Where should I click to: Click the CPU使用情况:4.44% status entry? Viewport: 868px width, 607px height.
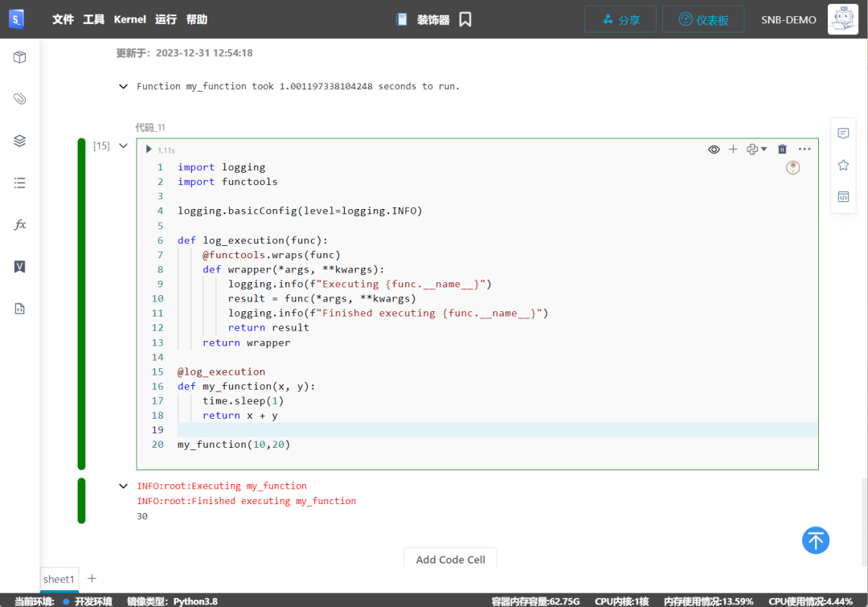(x=810, y=601)
